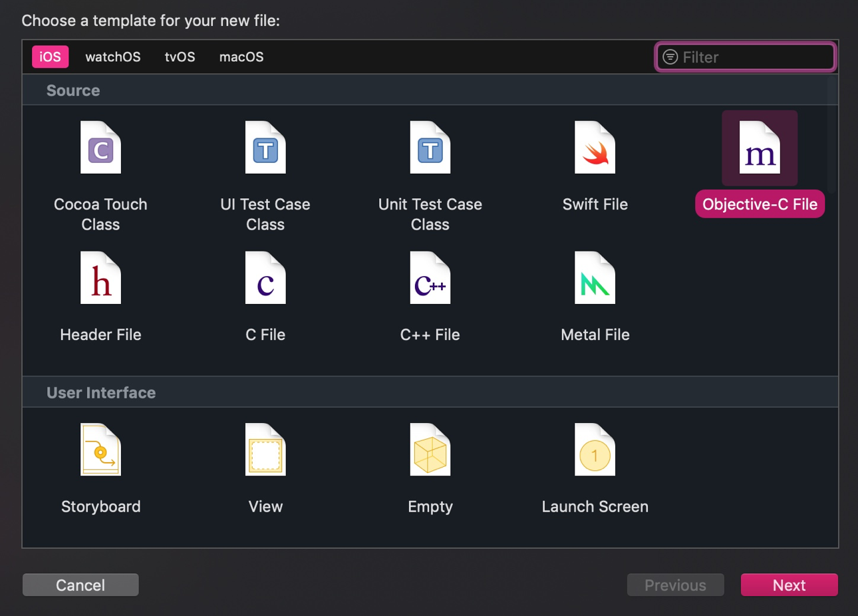Switch to the iOS tab
This screenshot has width=858, height=616.
point(50,57)
